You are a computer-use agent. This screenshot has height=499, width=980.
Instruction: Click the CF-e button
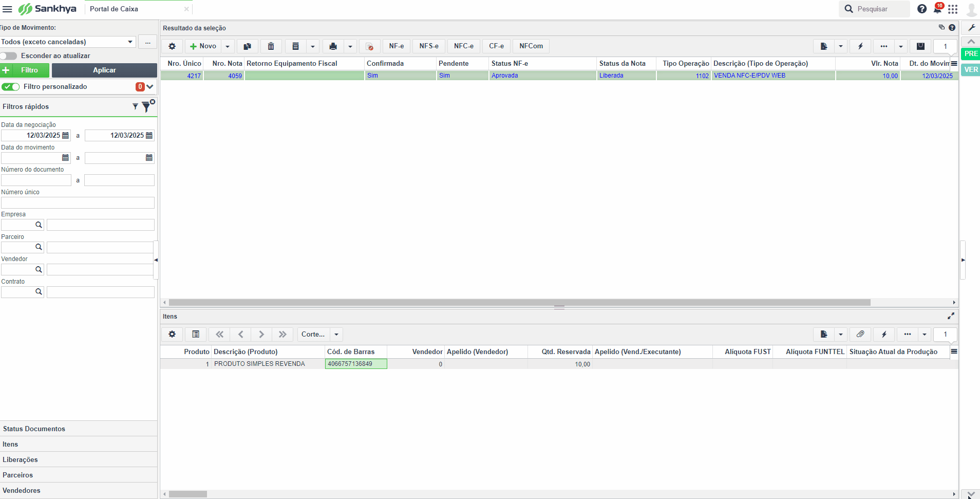click(x=496, y=46)
